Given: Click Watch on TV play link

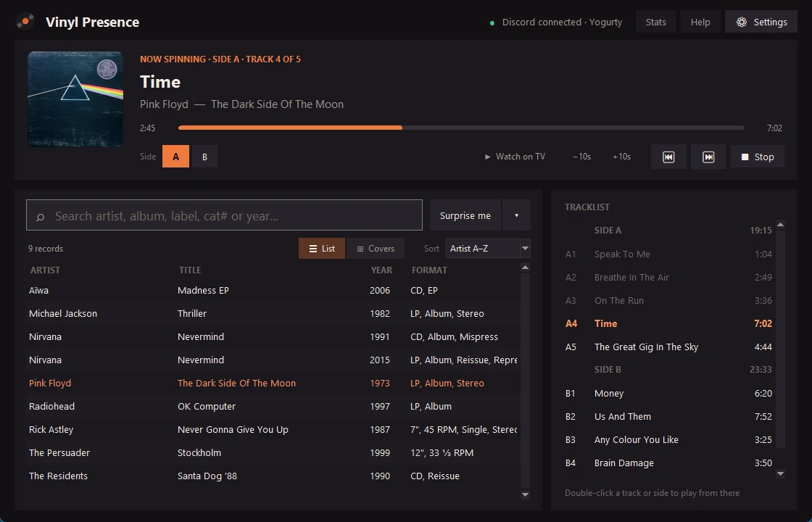Looking at the screenshot, I should [515, 157].
